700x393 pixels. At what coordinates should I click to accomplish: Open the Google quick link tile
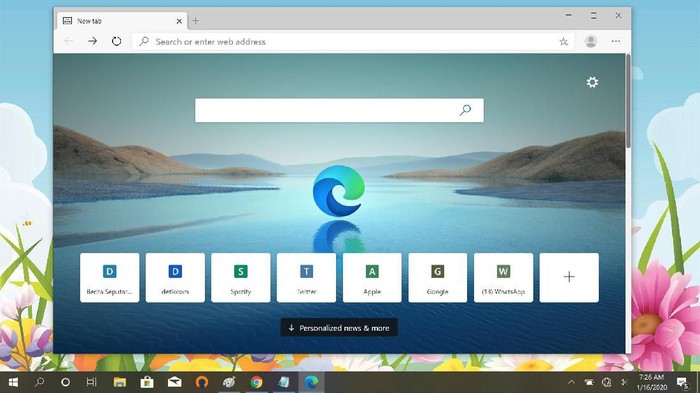click(438, 278)
